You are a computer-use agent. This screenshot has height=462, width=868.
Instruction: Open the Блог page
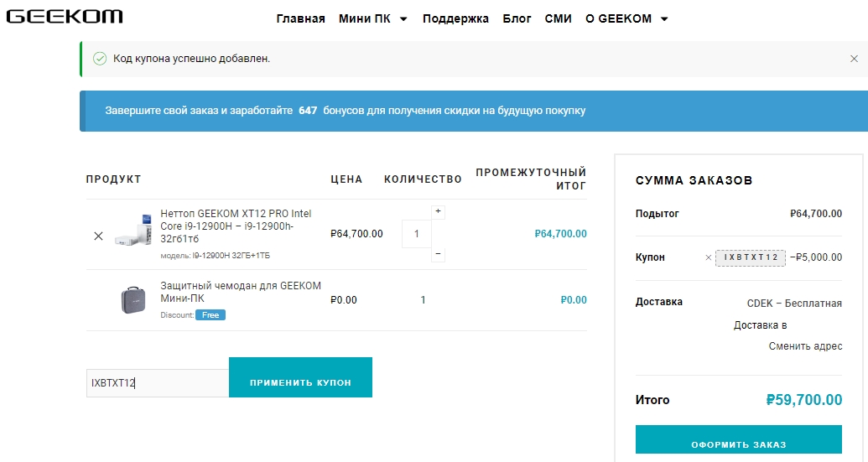517,18
